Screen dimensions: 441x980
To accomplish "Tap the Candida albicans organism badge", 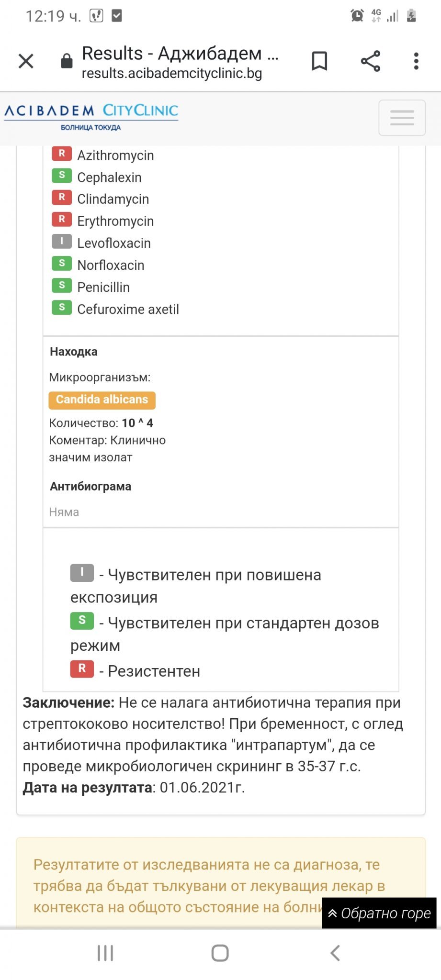I will (102, 400).
